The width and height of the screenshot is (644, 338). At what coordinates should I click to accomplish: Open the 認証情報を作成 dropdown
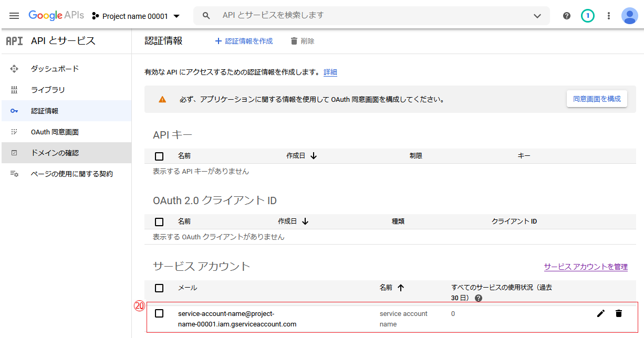pos(244,41)
